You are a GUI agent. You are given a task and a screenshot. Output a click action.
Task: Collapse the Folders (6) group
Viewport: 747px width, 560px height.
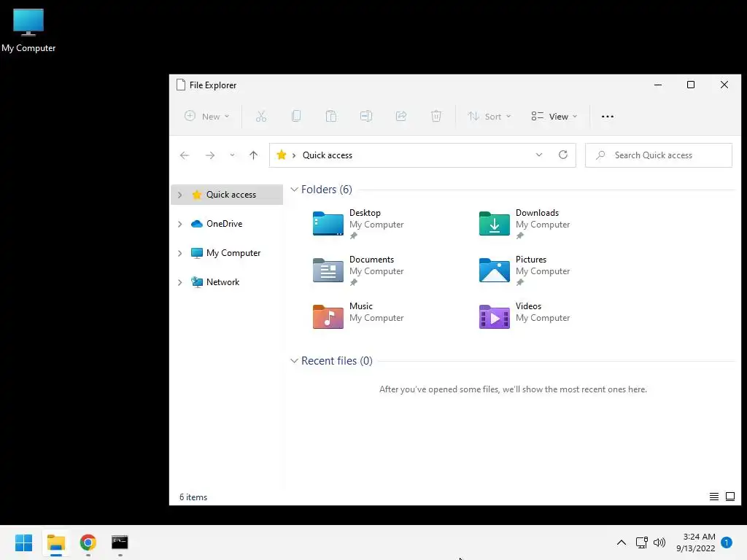pos(295,190)
